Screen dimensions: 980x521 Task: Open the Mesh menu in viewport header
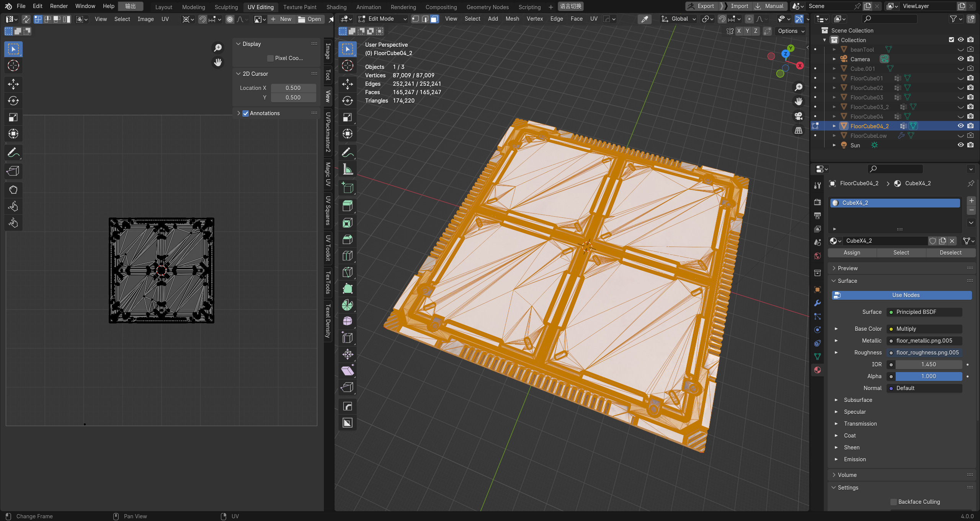pos(512,19)
